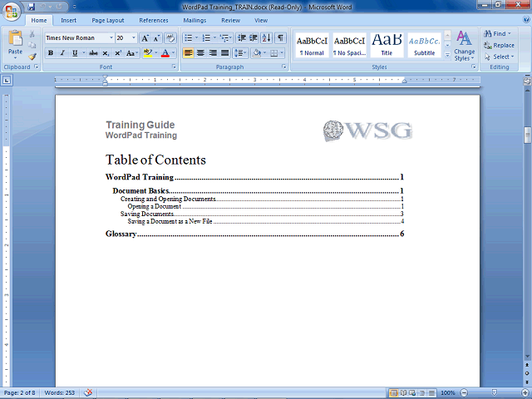Toggle Italic formatting
This screenshot has width=532, height=399.
coord(62,53)
